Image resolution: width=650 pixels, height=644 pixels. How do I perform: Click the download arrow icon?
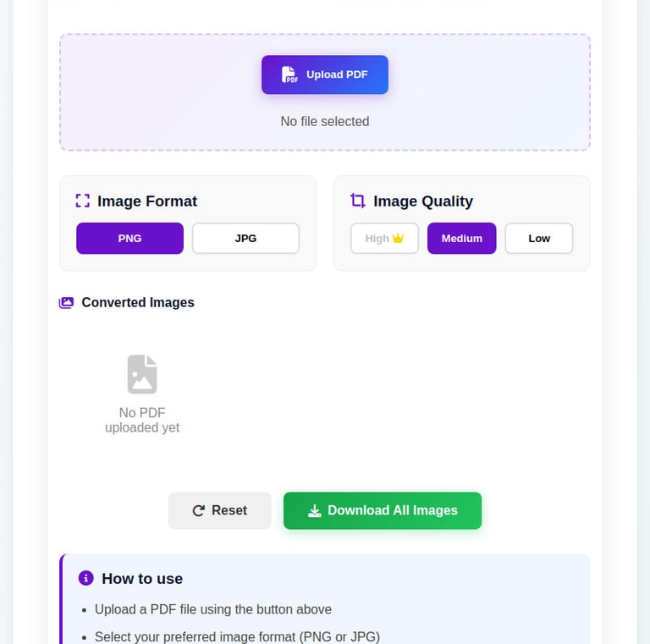[314, 510]
